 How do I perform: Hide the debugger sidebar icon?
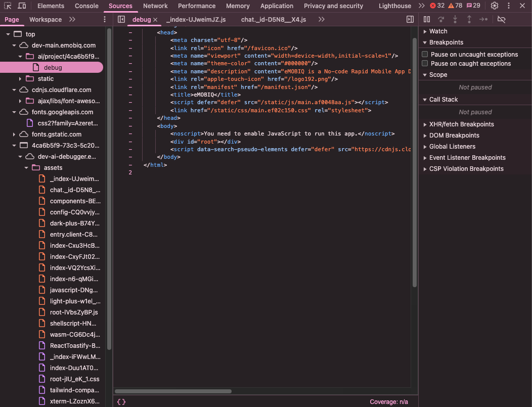[410, 19]
